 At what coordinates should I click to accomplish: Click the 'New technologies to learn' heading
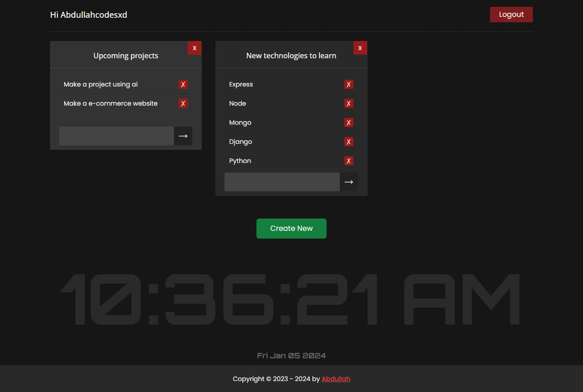click(x=291, y=56)
